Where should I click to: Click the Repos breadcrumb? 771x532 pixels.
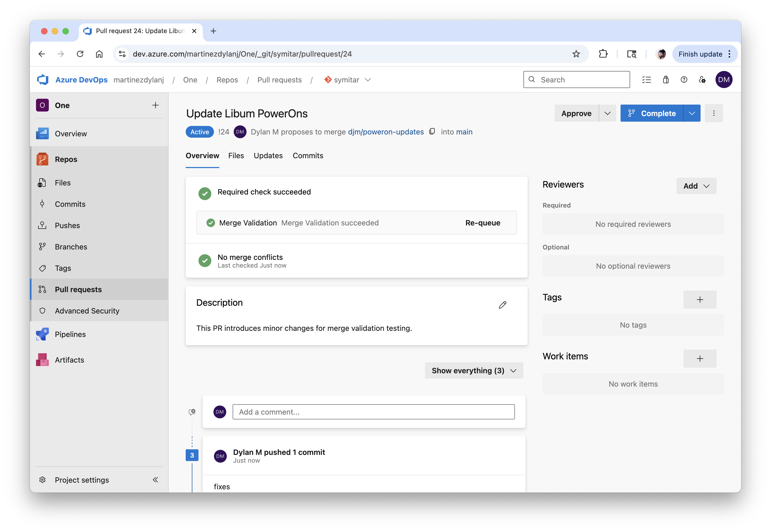pos(227,80)
